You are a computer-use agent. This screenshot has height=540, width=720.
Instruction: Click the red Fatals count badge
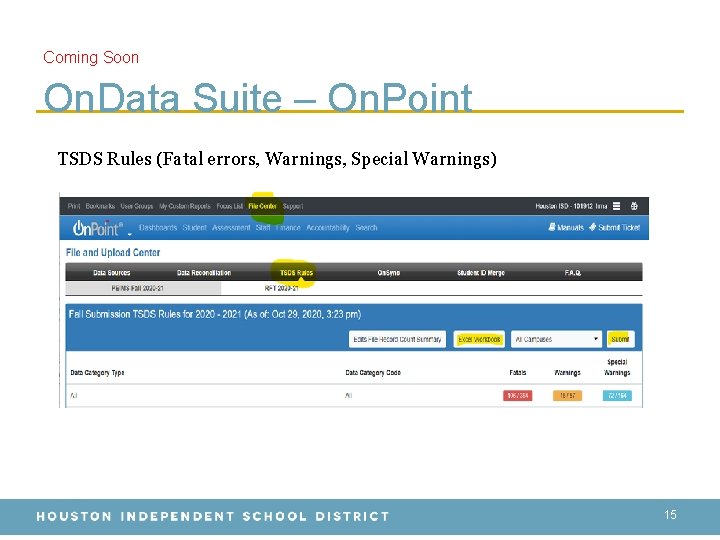coord(518,395)
